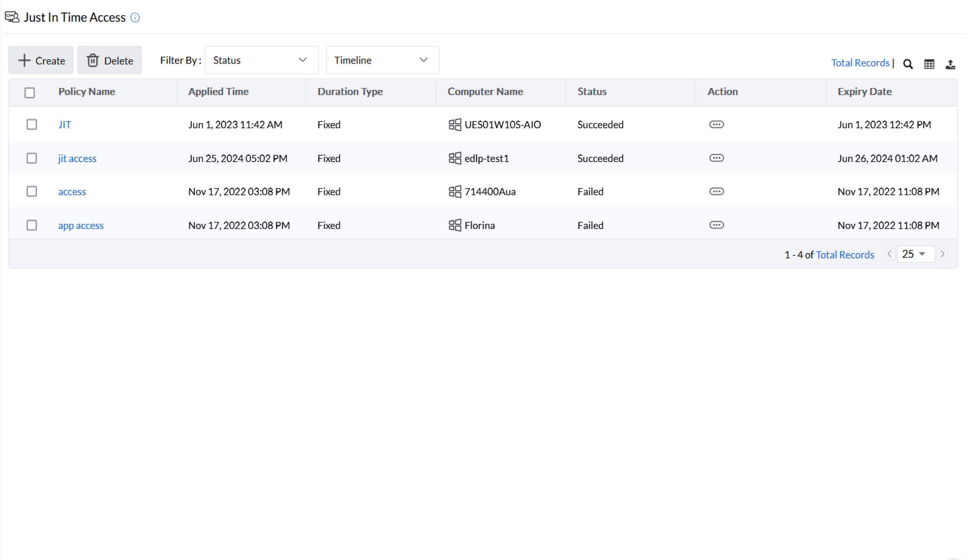Click Windows icon next to edlp-test1
The height and width of the screenshot is (560, 972).
pos(455,158)
